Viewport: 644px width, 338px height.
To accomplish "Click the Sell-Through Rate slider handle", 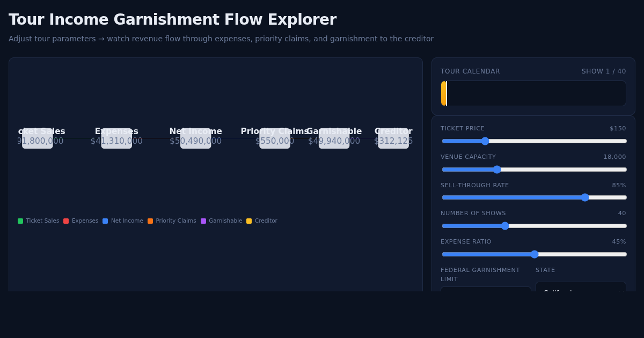I will coord(585,197).
